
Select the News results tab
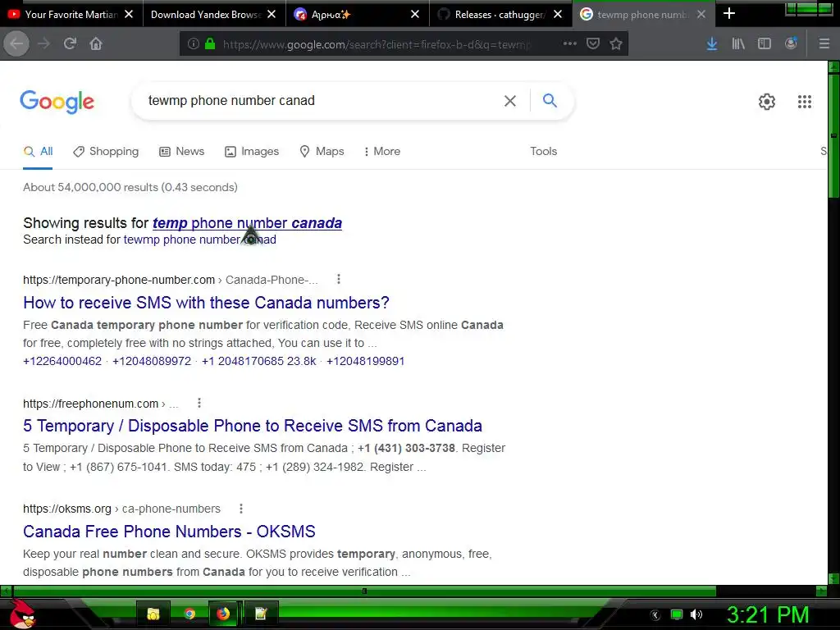tap(182, 152)
